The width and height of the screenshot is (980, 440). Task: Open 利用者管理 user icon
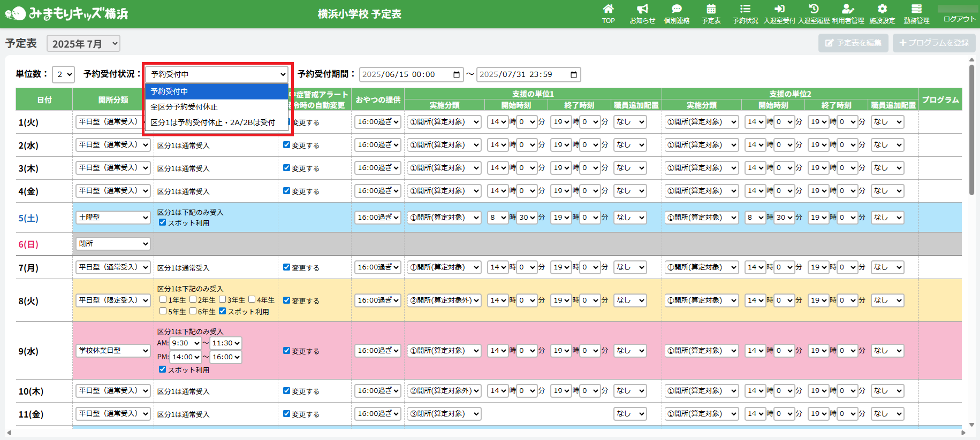pyautogui.click(x=848, y=9)
